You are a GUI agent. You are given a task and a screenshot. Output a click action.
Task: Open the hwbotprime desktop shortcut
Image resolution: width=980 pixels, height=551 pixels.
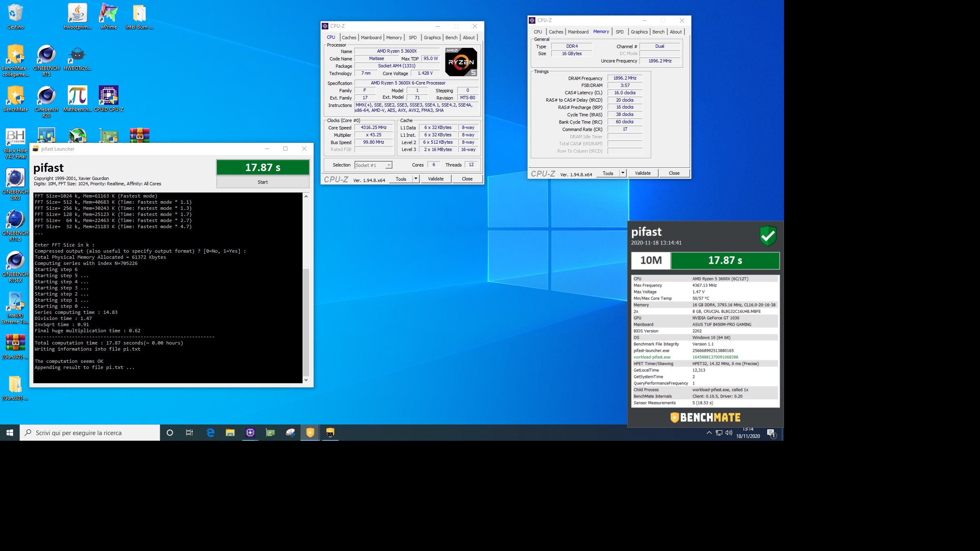tap(78, 16)
